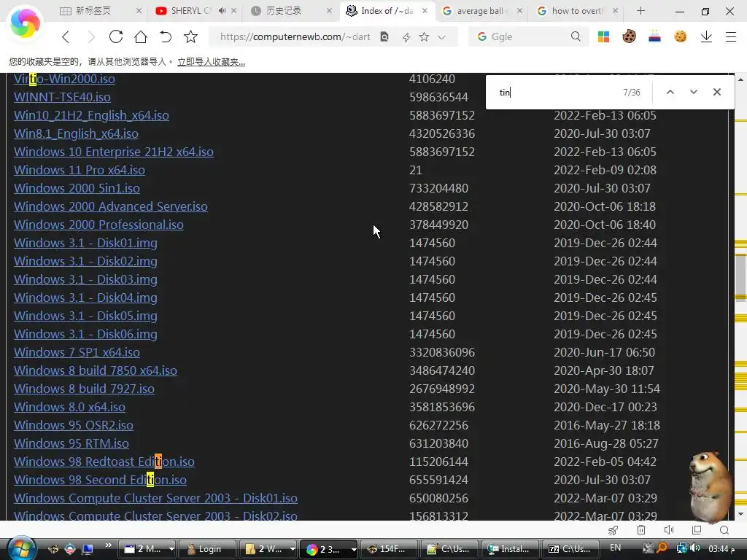Open Windows 2000 Advanced Server.iso link
The image size is (747, 560).
tap(111, 206)
